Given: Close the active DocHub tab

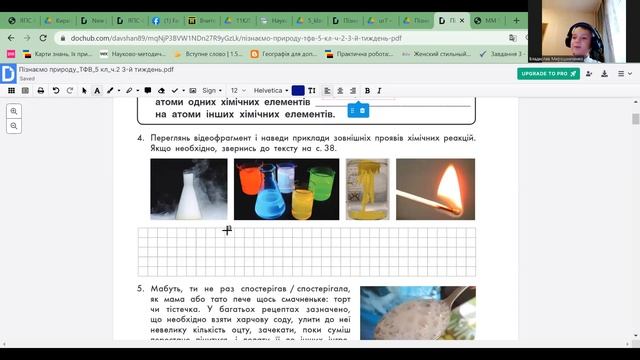Looking at the screenshot, I should click(x=462, y=20).
